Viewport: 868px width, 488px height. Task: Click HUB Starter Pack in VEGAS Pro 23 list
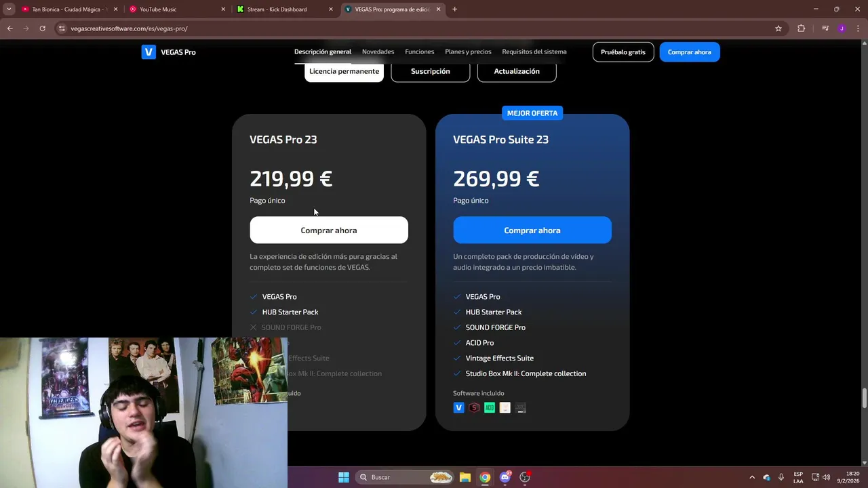(290, 312)
